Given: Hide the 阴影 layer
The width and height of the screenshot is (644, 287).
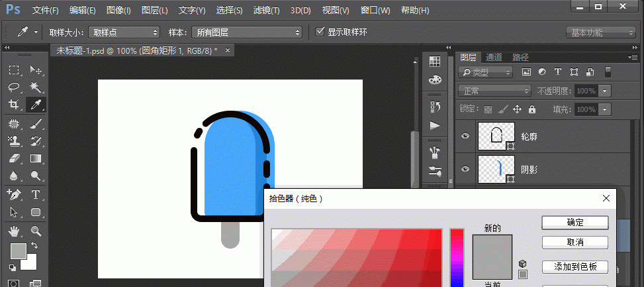Looking at the screenshot, I should coord(465,170).
